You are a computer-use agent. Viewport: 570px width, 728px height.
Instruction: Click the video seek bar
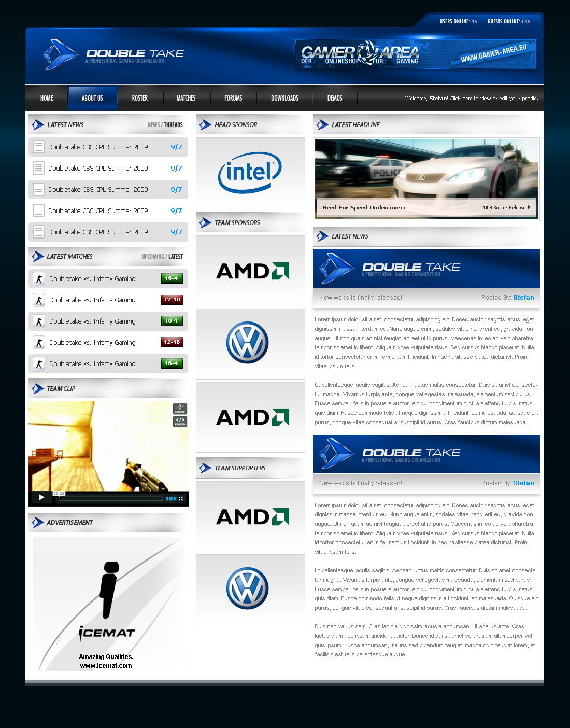click(110, 498)
